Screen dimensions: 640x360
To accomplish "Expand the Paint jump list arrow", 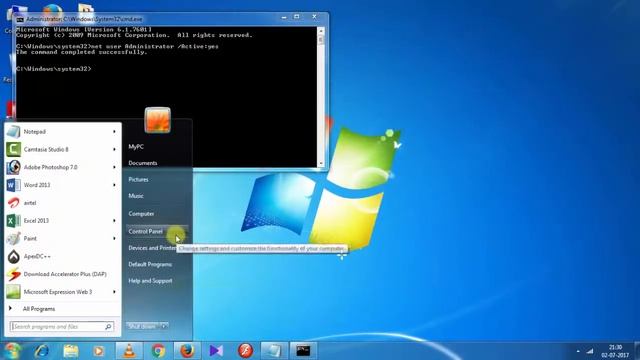I will [x=114, y=238].
